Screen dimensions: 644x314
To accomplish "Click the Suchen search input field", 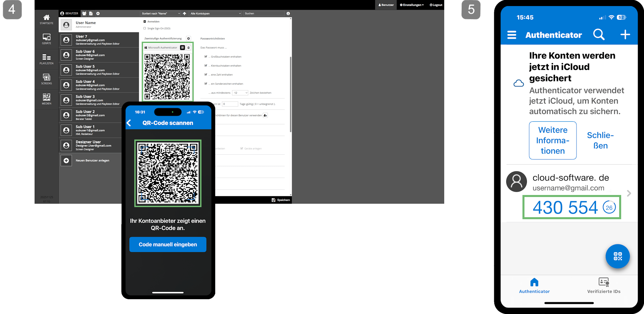I will (264, 13).
